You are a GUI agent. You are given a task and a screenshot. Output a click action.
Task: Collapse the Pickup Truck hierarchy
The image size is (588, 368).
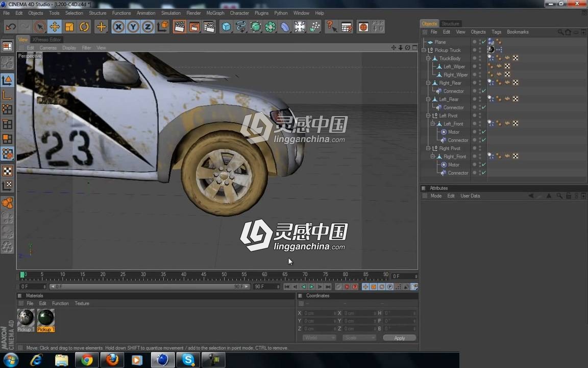pos(424,50)
